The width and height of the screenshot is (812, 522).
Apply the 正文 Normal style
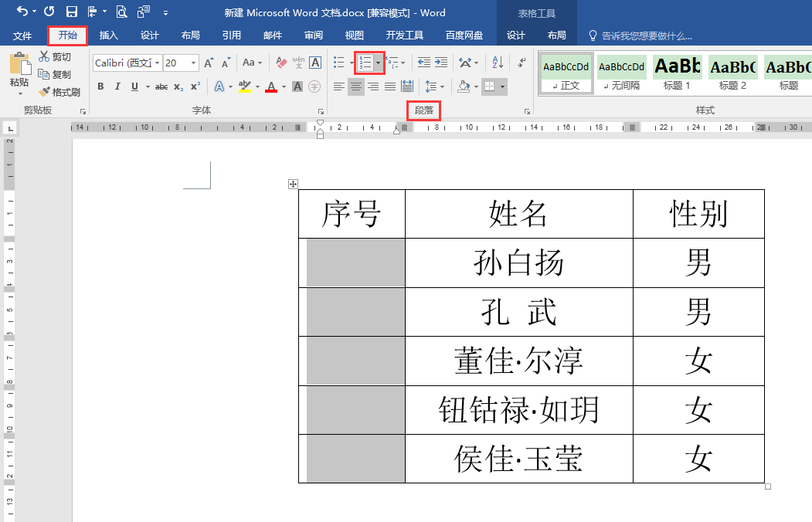[x=566, y=73]
